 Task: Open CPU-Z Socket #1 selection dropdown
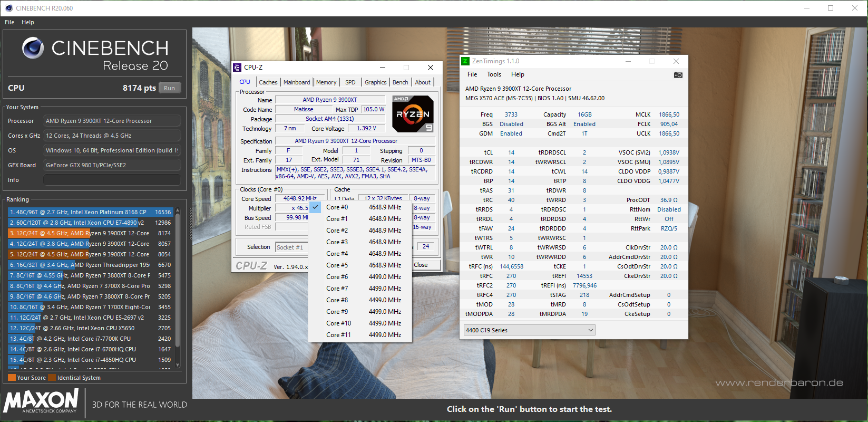click(291, 247)
